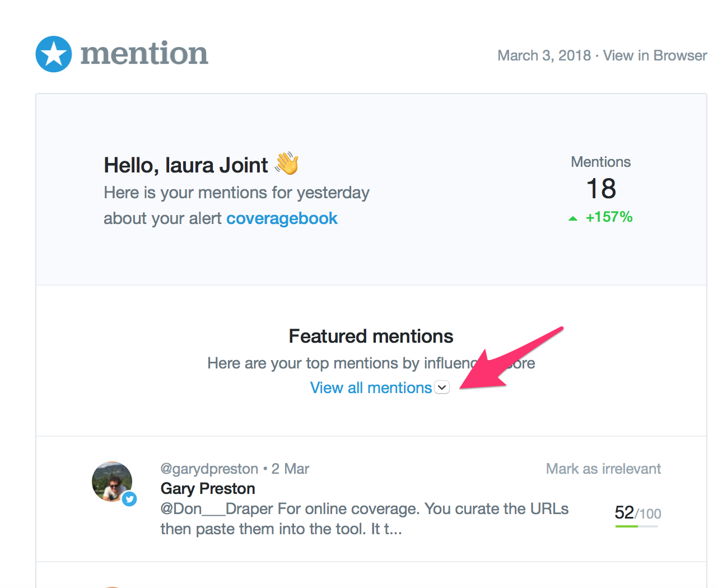The width and height of the screenshot is (718, 588).
Task: Click the +157% change figure
Action: [609, 217]
